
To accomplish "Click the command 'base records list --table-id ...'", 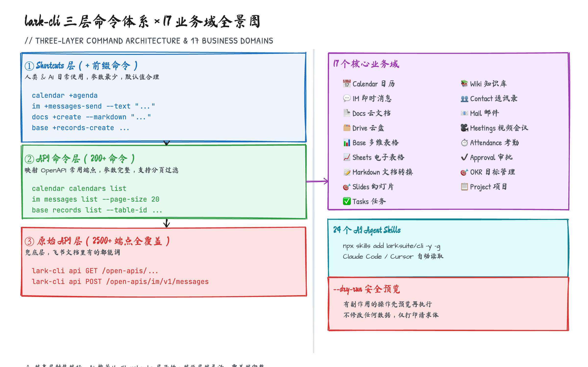I will click(x=97, y=210).
